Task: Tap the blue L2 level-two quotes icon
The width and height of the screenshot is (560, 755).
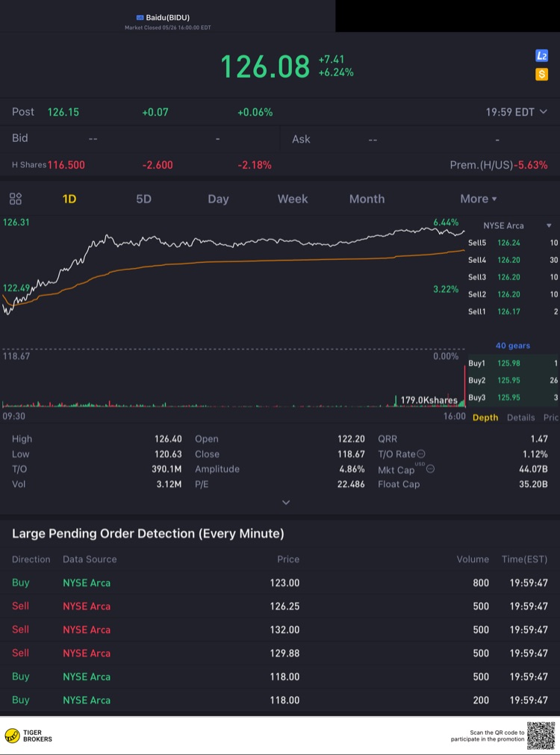Action: (541, 56)
